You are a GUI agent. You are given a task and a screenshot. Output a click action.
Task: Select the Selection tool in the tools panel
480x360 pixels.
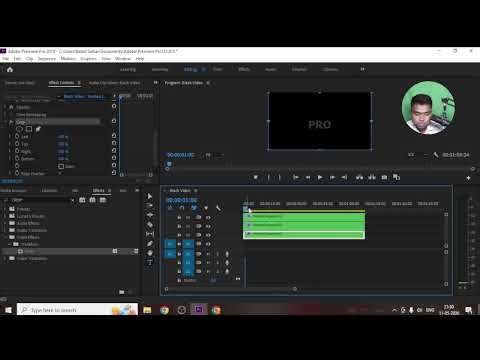tap(150, 196)
